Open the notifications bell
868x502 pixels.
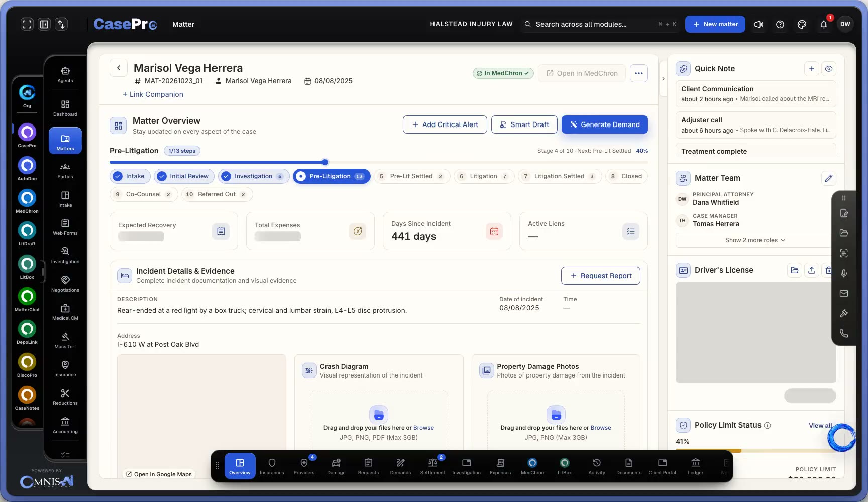tap(824, 24)
